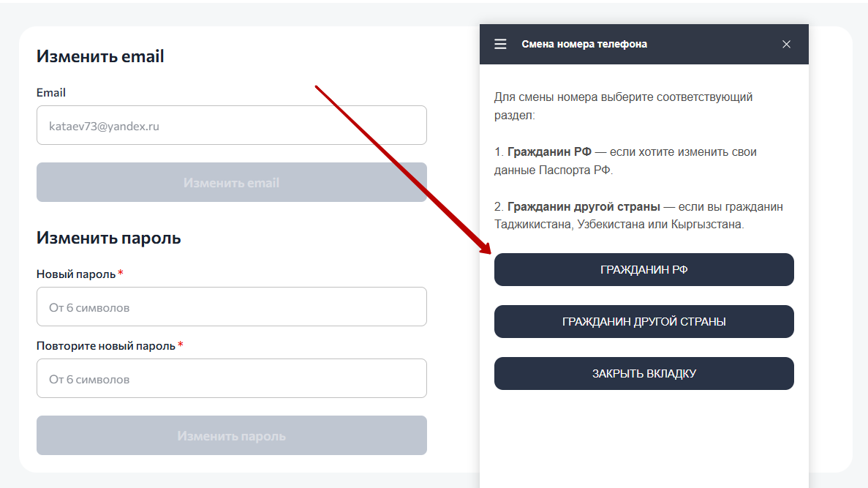Click the intro text Для смены номера
This screenshot has height=488, width=868.
pos(623,97)
